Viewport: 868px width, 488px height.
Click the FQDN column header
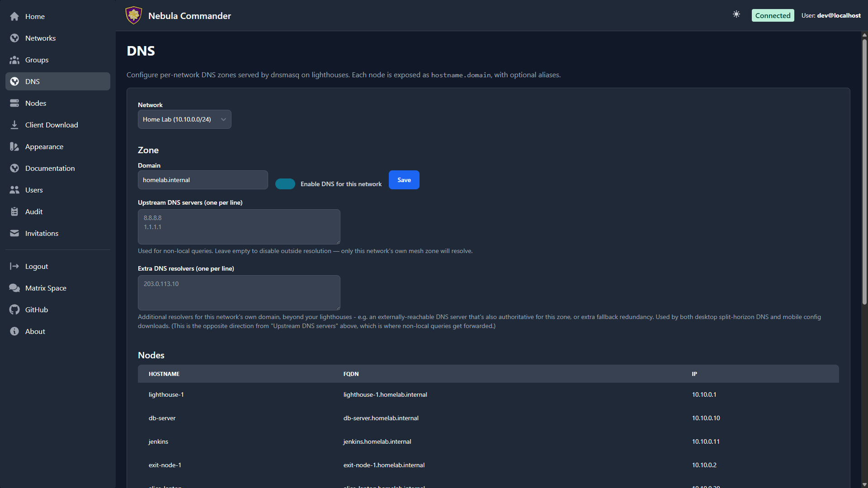coord(351,374)
